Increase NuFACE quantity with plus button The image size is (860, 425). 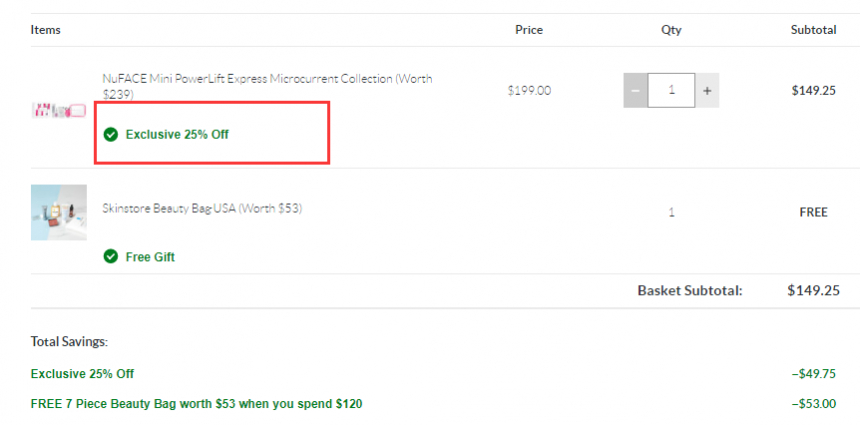point(707,90)
